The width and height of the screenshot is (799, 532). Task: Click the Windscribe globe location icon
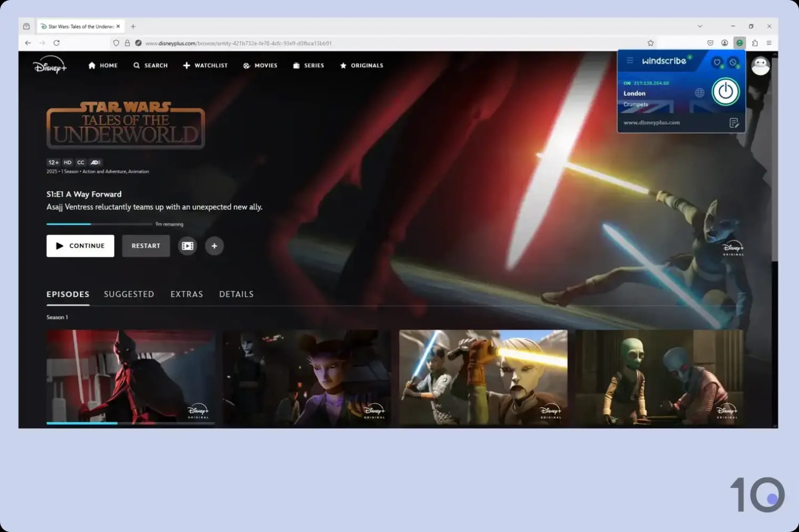coord(700,93)
